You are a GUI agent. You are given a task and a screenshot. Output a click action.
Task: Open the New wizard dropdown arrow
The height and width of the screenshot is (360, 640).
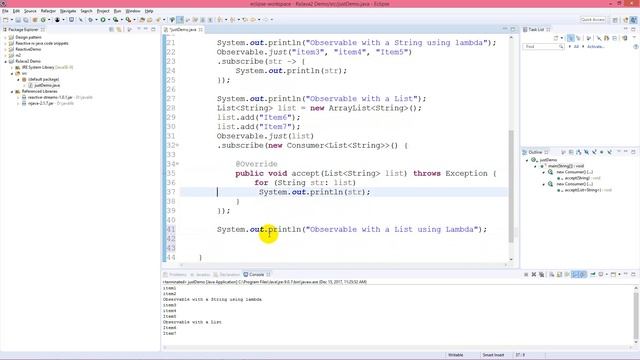[x=11, y=20]
